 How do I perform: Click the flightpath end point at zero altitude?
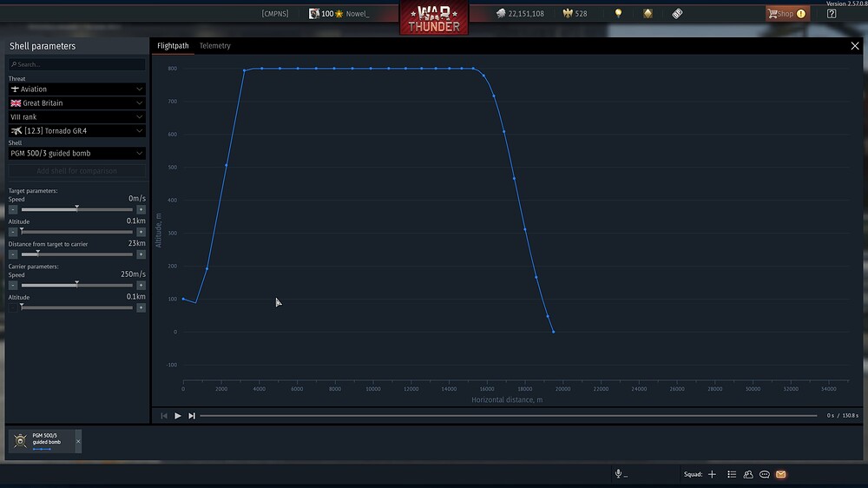tap(554, 332)
